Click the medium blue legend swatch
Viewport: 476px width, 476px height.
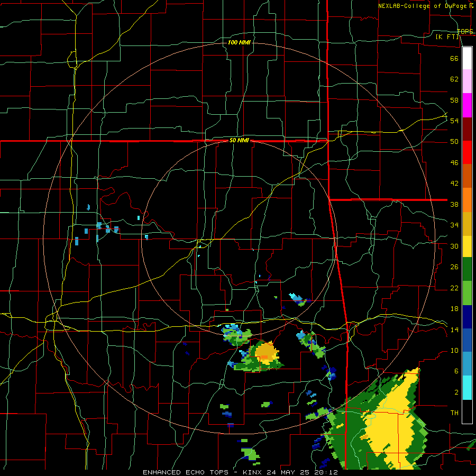(x=467, y=340)
